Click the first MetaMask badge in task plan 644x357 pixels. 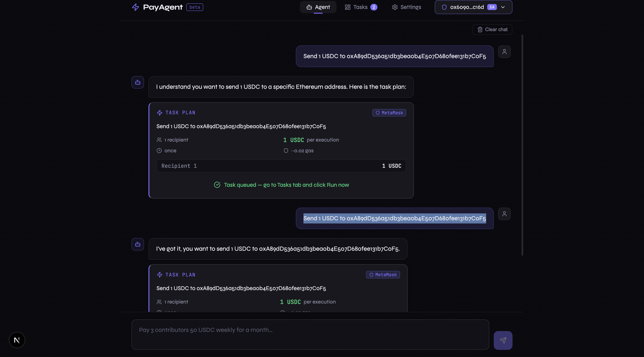tap(389, 113)
